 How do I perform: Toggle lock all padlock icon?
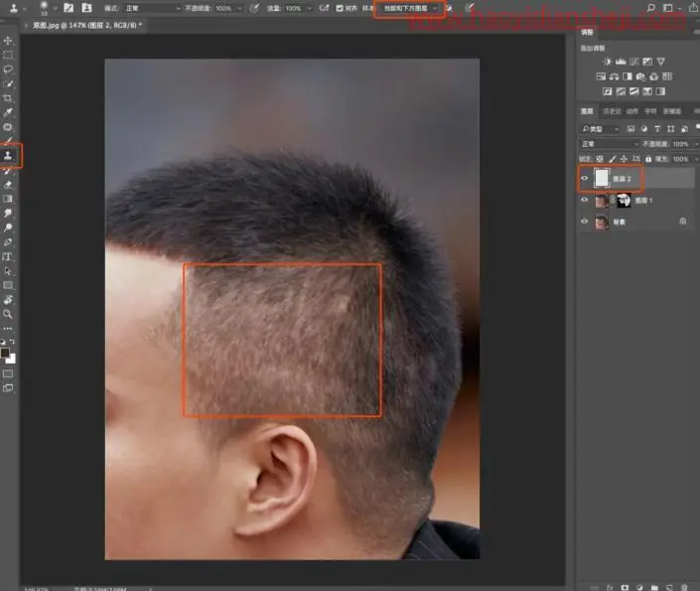pos(648,159)
